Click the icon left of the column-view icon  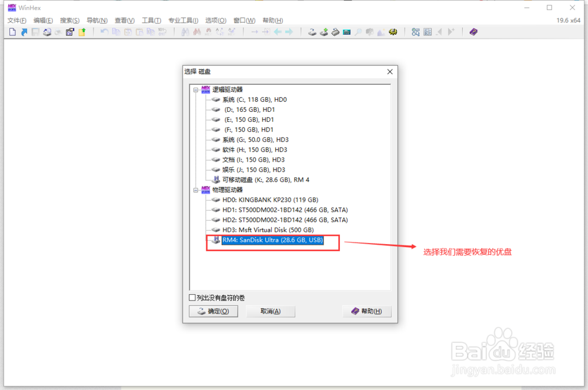[416, 32]
